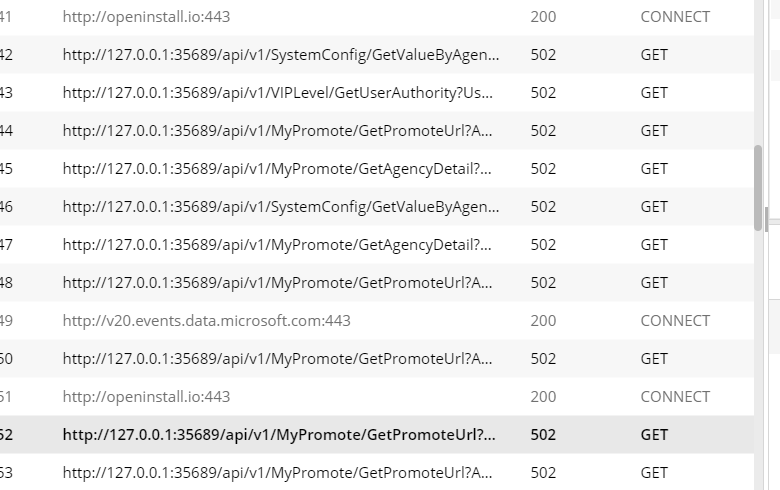Click the 502 status in row 43
This screenshot has width=780, height=490.
543,93
